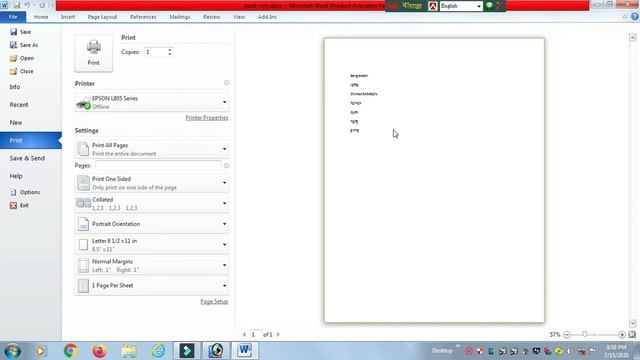Click Open in the File sidebar
The width and height of the screenshot is (640, 360).
(22, 58)
